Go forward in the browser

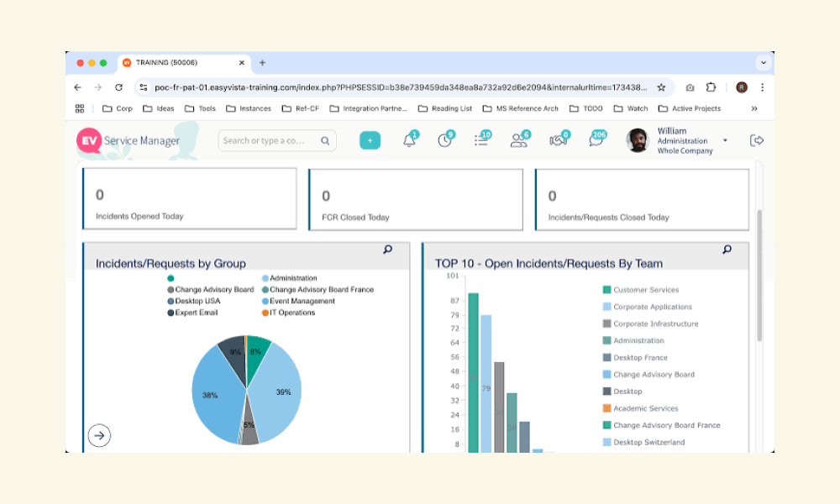click(98, 87)
